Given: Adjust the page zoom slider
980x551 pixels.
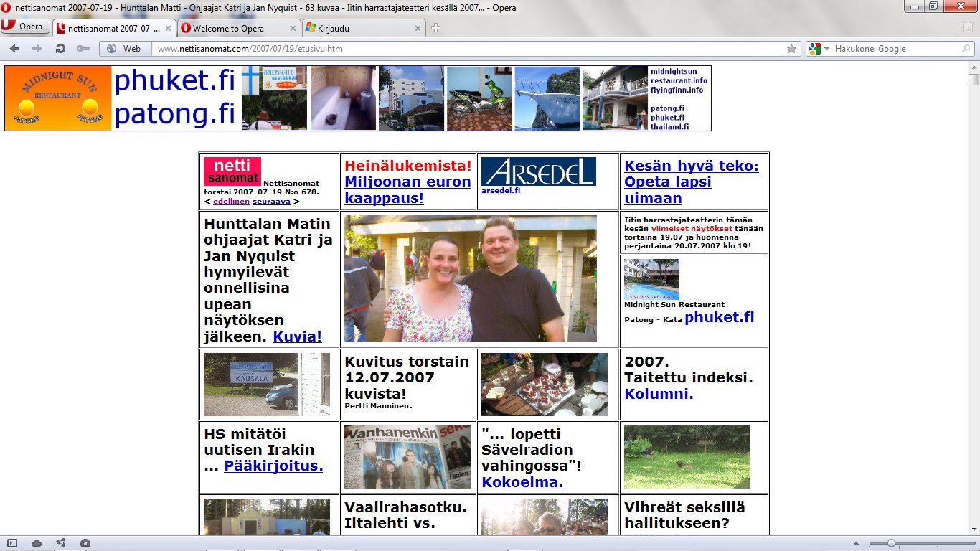Looking at the screenshot, I should pyautogui.click(x=891, y=543).
